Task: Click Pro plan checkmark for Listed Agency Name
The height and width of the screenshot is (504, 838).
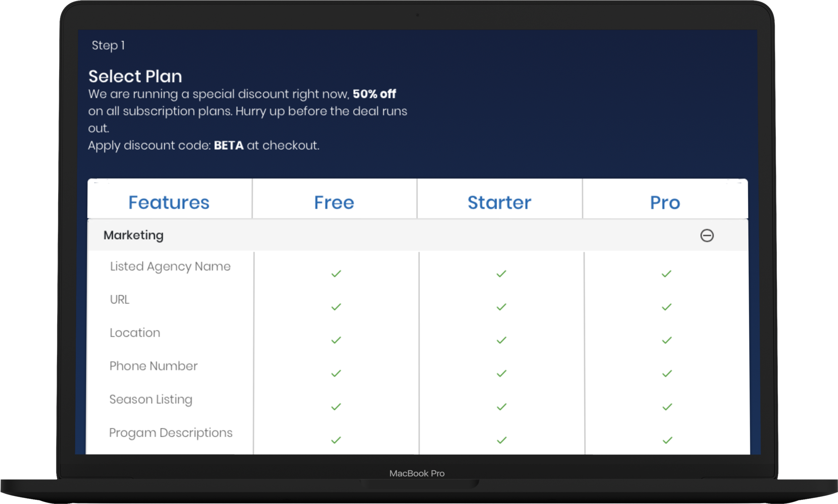Action: [666, 274]
